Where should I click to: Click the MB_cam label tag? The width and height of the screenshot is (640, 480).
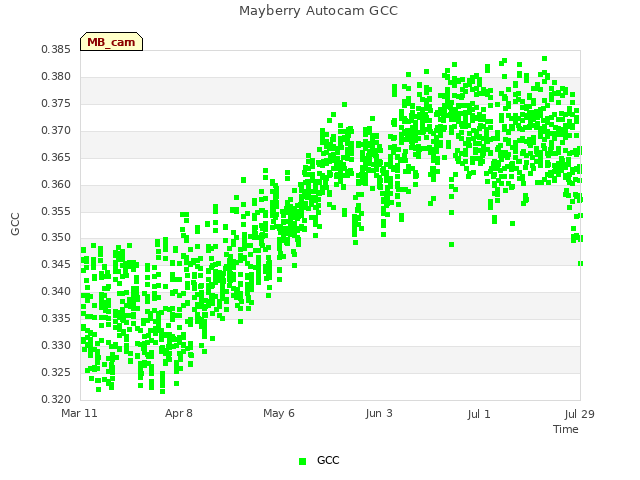pos(111,42)
